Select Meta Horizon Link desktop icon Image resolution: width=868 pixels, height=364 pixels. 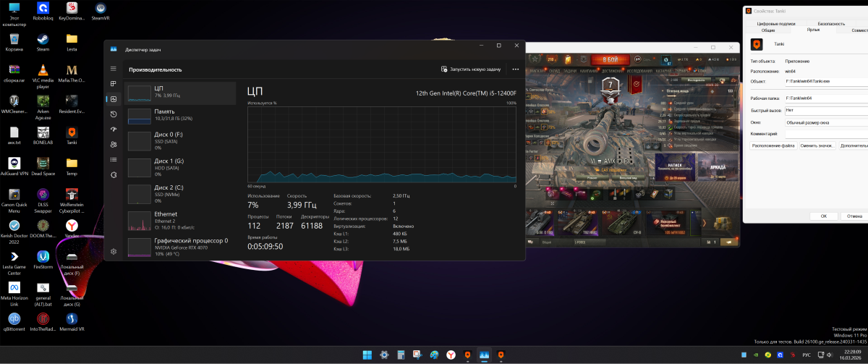coord(14,292)
